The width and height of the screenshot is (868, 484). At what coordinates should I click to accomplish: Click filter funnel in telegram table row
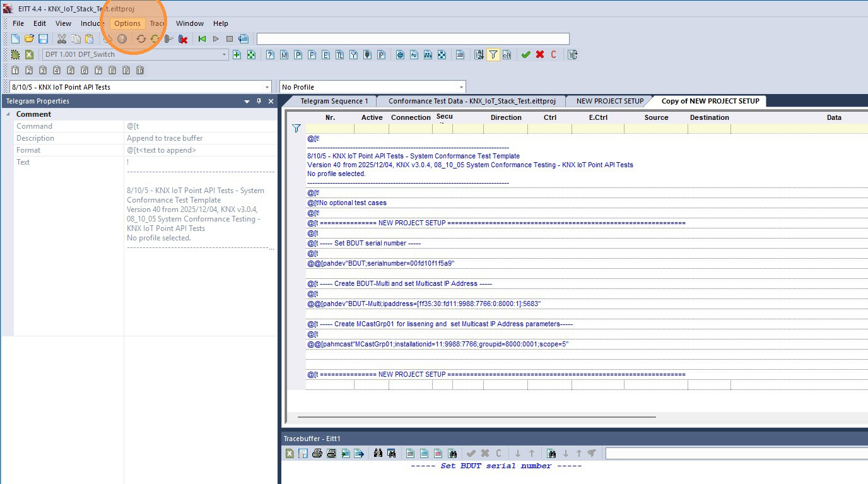point(296,129)
